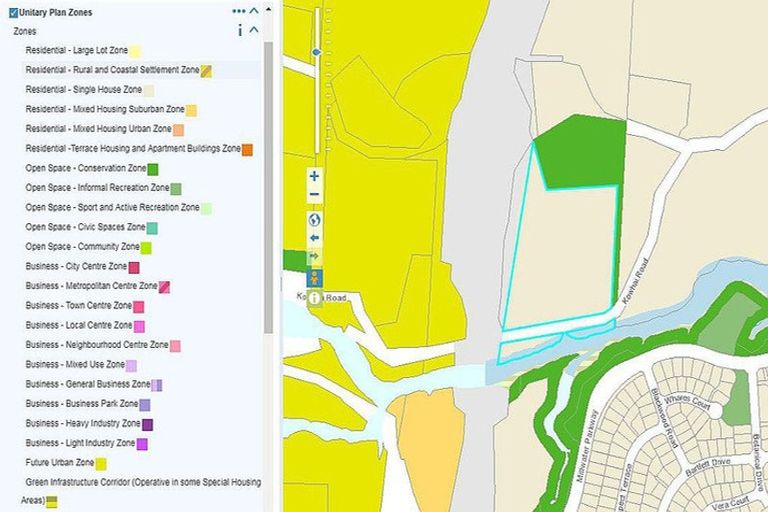The image size is (768, 512).
Task: Select Residential - Rural and Coastal Settlement Zone
Action: tap(112, 71)
